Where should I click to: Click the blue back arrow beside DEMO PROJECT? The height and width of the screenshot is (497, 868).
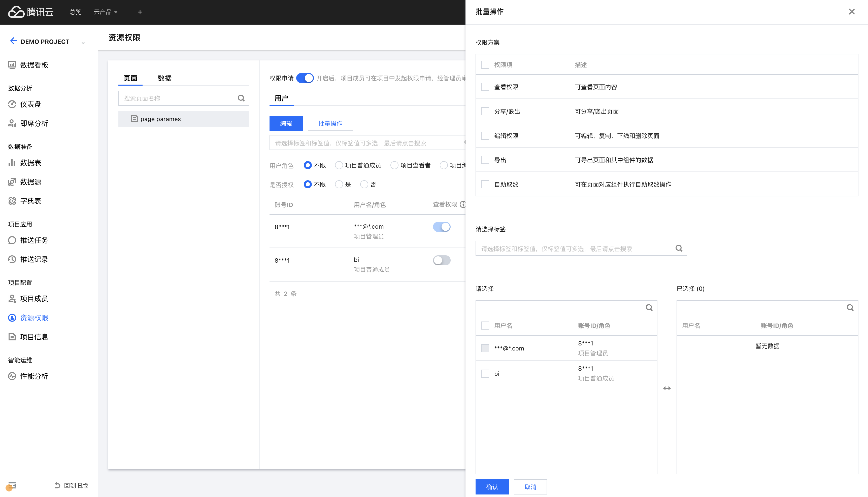13,41
